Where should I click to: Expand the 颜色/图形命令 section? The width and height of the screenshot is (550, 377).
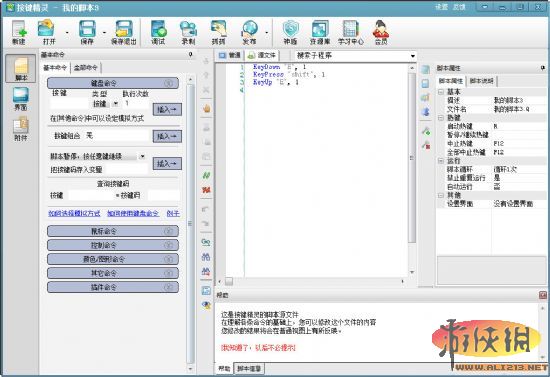click(x=113, y=259)
